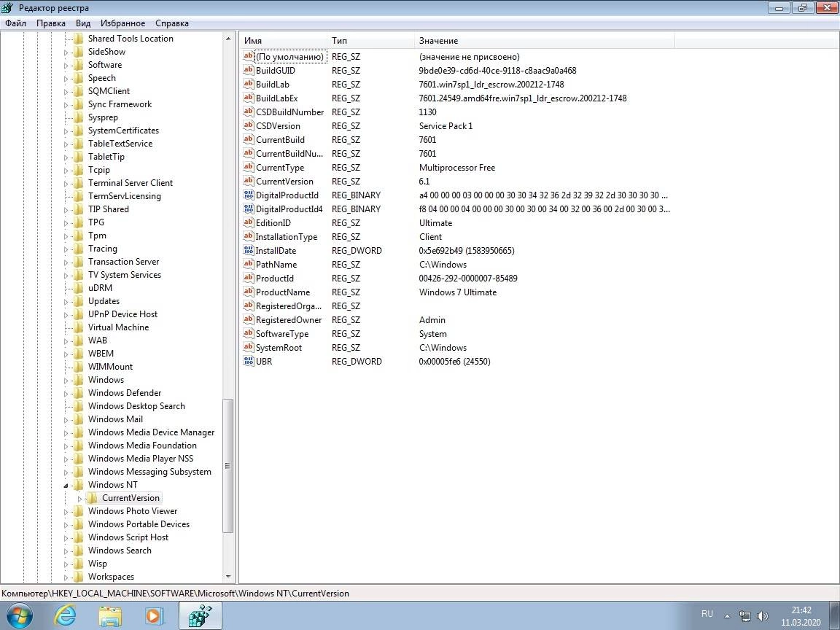Viewport: 840px width, 630px height.
Task: Click the Registry Editor taskbar button
Action: [x=200, y=615]
